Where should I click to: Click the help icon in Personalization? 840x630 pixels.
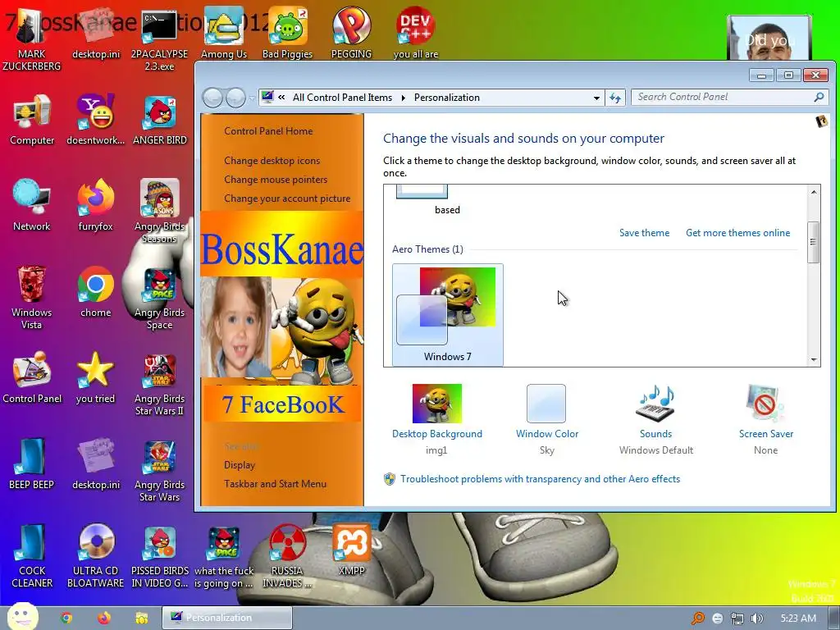click(x=821, y=121)
